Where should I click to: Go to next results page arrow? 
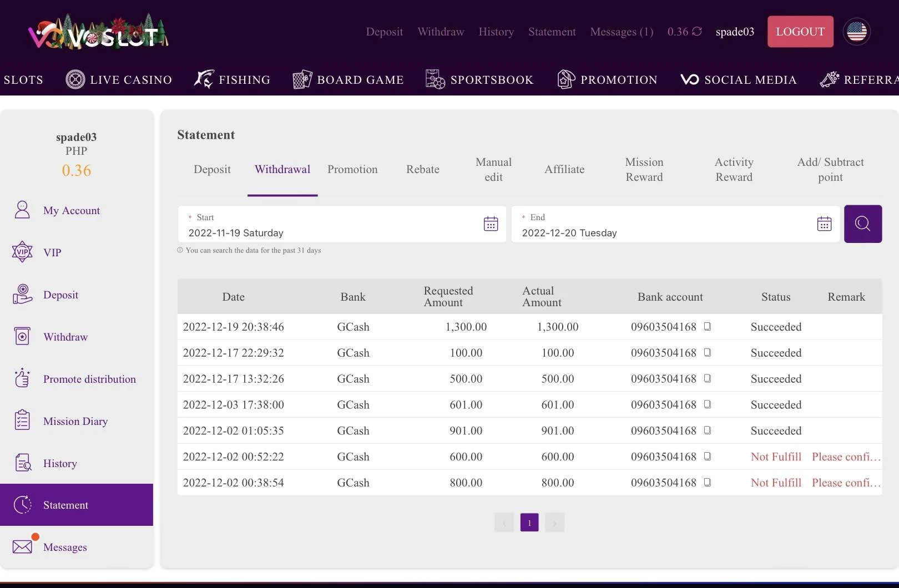pyautogui.click(x=555, y=523)
